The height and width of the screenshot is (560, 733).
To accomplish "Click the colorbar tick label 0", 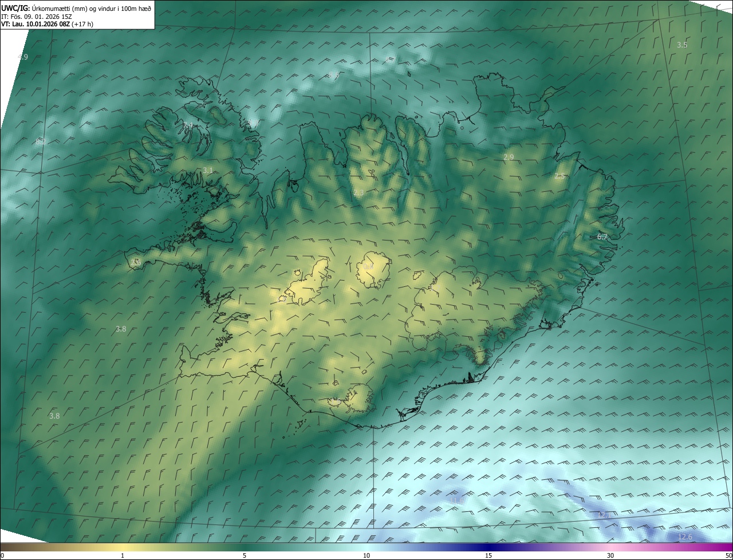I will 2,555.
